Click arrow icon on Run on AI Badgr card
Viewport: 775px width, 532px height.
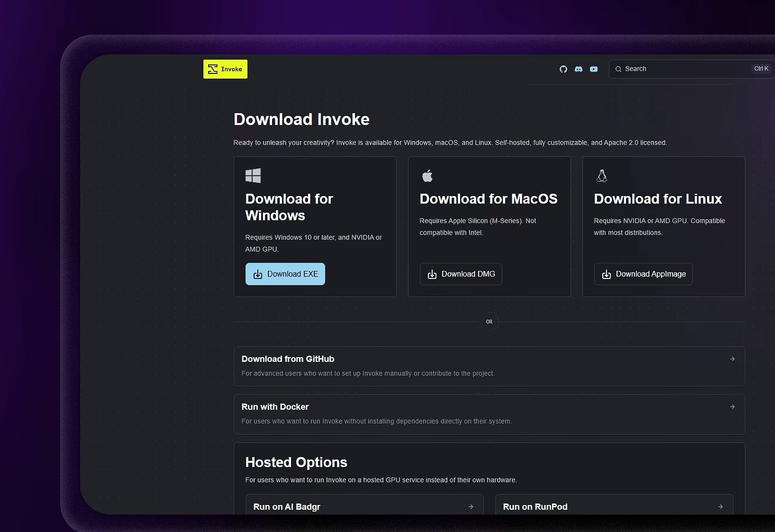[471, 507]
